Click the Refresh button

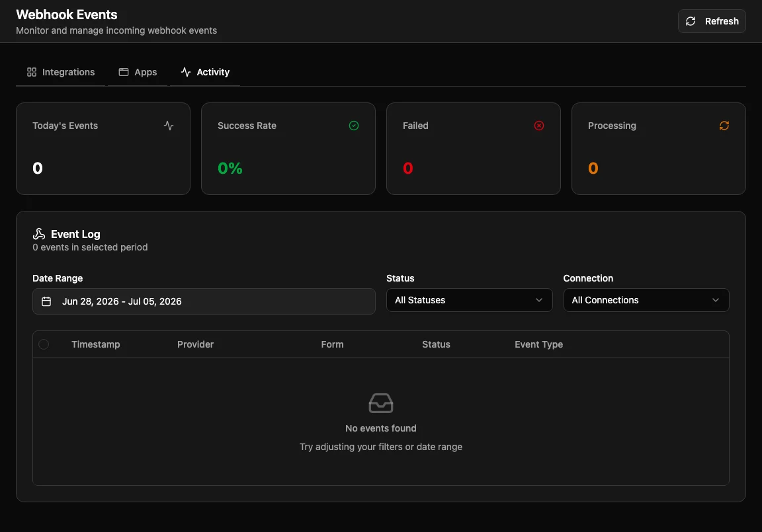click(x=712, y=21)
